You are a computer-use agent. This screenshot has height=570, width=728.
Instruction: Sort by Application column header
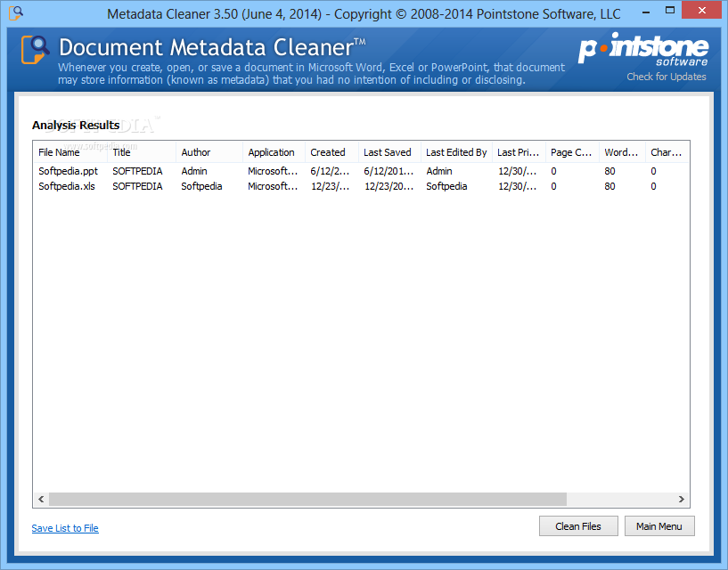pos(274,152)
